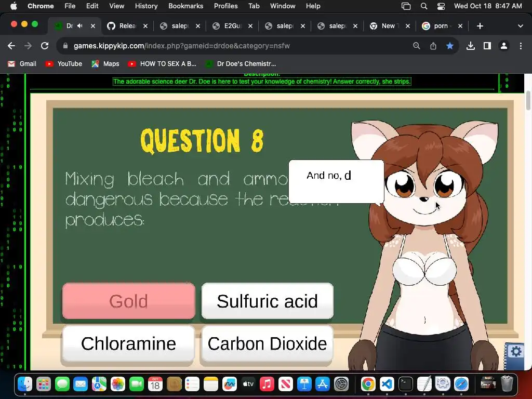This screenshot has height=399, width=532.
Task: Mute the audio on the Dr Doe tab
Action: [80, 26]
